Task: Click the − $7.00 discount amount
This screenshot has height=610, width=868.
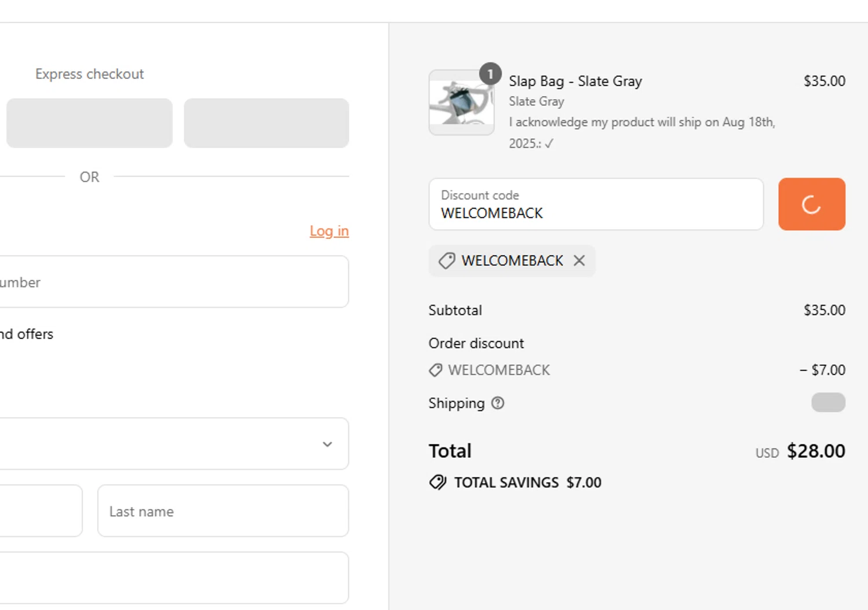Action: click(x=822, y=370)
